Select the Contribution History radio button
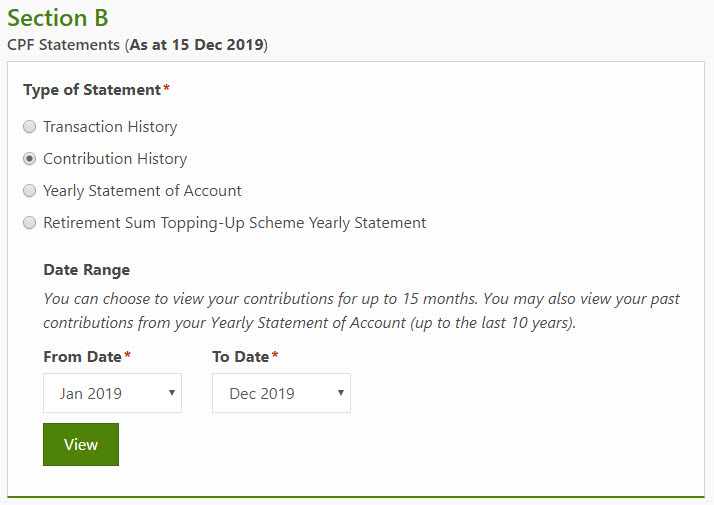The image size is (714, 505). [30, 159]
